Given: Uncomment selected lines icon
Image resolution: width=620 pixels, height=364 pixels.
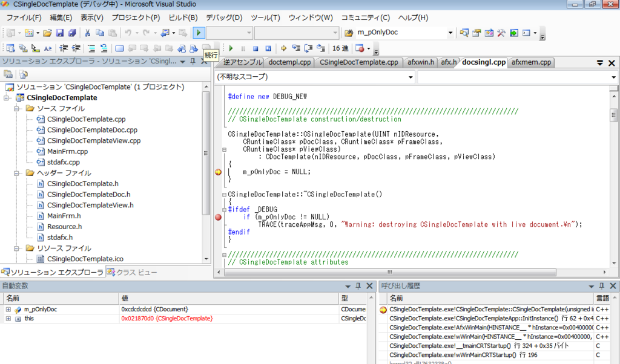Looking at the screenshot, I should pyautogui.click(x=104, y=48).
